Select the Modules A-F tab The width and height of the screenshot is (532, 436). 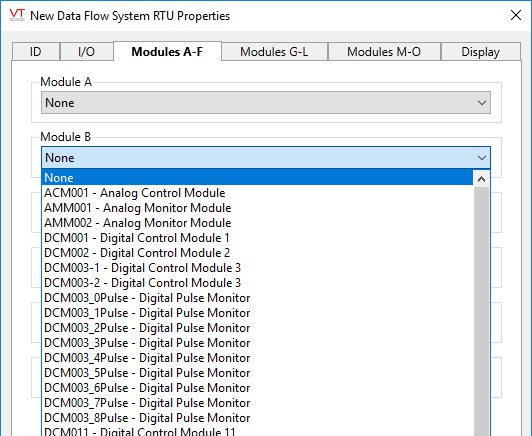click(167, 52)
